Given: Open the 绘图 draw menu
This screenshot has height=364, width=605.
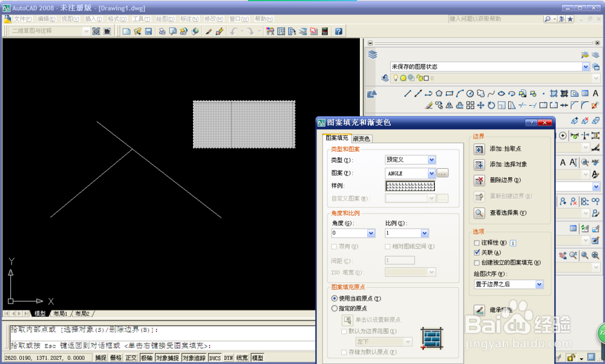Looking at the screenshot, I should 165,19.
